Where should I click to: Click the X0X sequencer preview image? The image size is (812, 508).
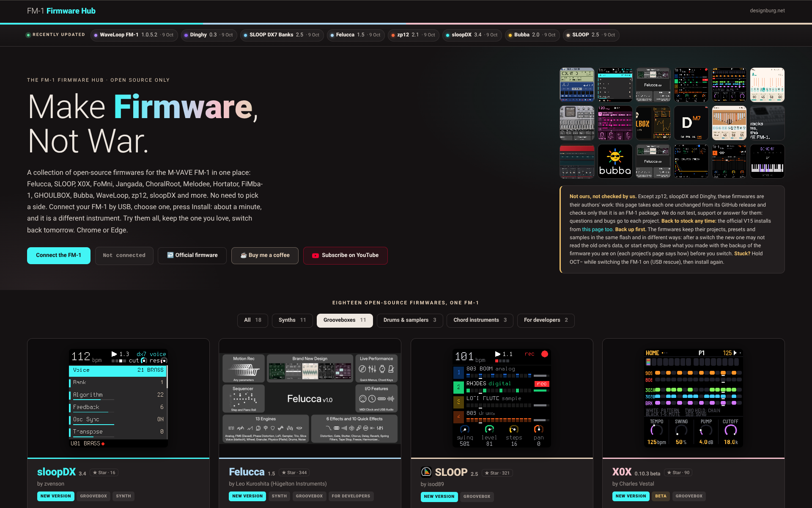[x=694, y=398]
